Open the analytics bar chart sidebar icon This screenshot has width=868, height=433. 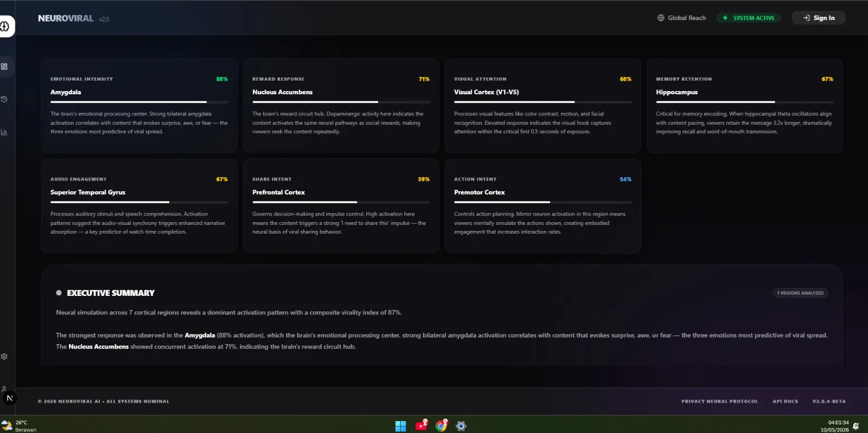[x=4, y=132]
